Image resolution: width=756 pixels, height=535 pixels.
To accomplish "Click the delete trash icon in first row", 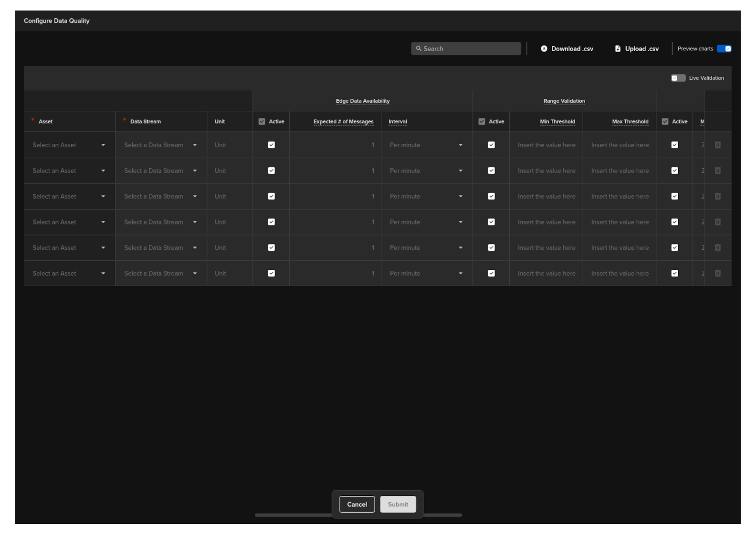I will click(717, 145).
